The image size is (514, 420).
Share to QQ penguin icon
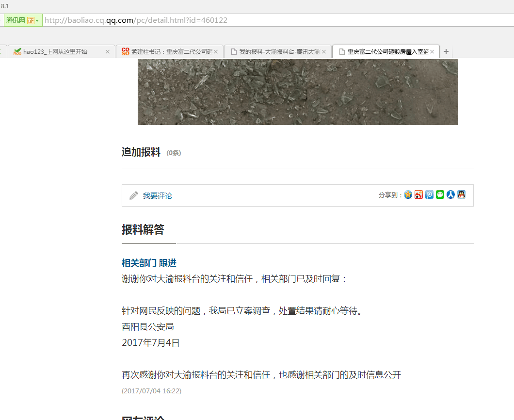point(461,195)
